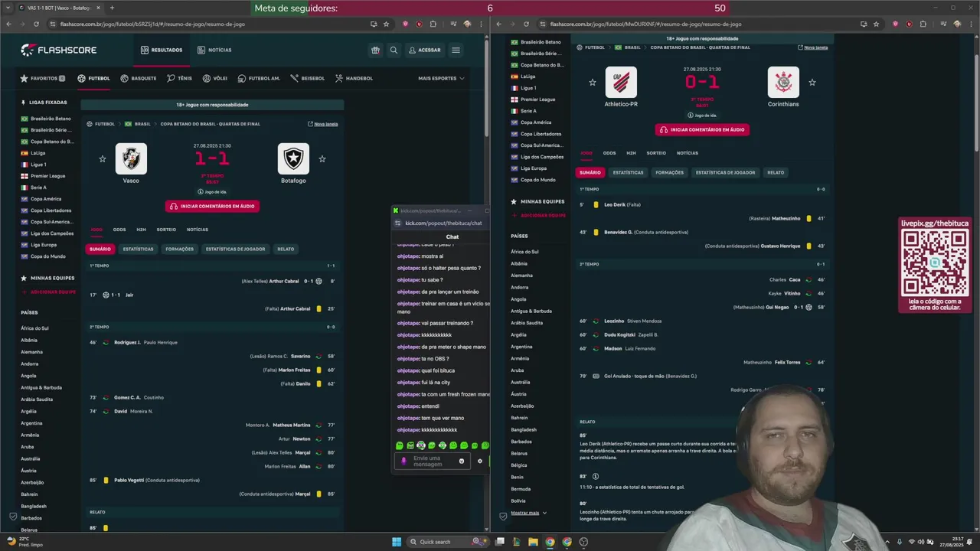Reload the Vasco match browser window

point(36,24)
